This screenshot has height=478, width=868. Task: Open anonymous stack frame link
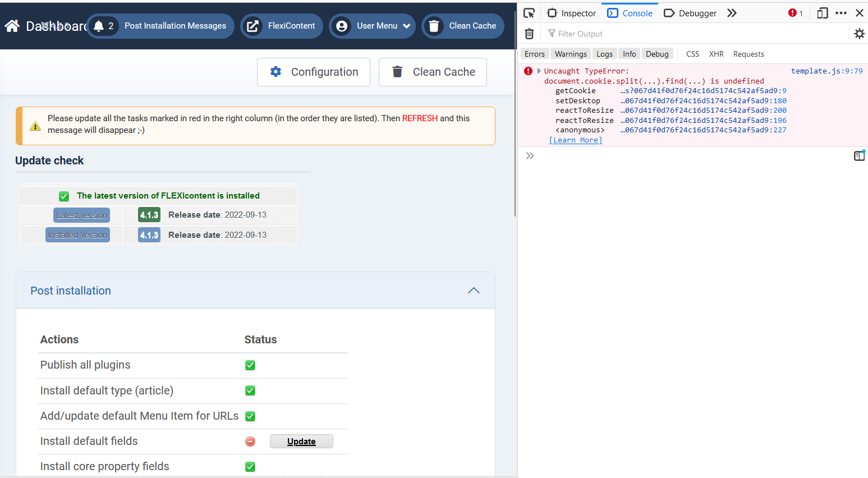tap(704, 130)
